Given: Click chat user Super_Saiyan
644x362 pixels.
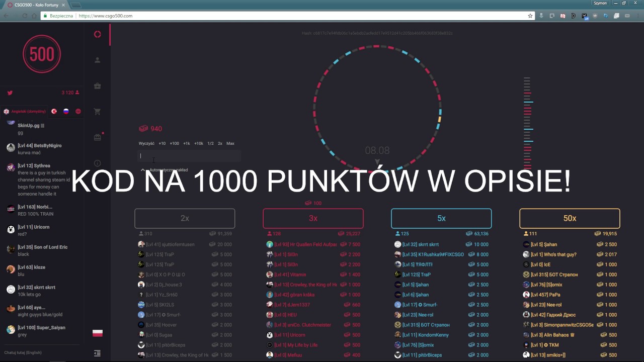Looking at the screenshot, I should point(41,327).
